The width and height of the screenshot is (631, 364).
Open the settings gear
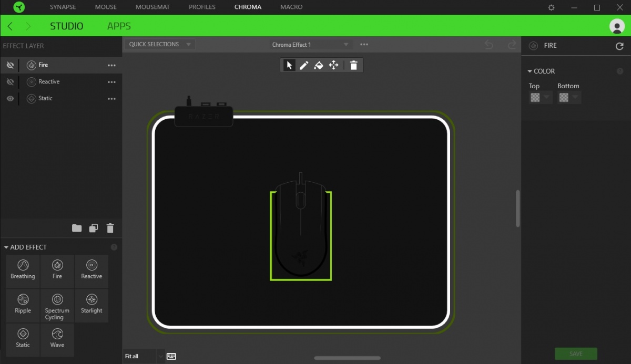click(x=551, y=7)
